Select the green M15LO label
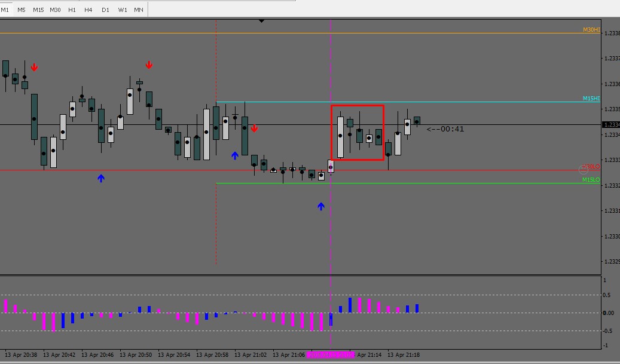This screenshot has width=620, height=364. tap(591, 180)
